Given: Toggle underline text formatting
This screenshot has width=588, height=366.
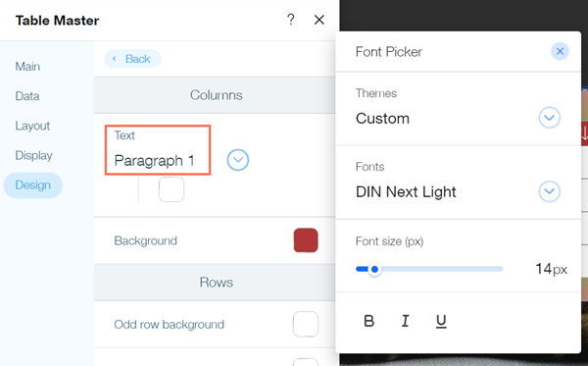Looking at the screenshot, I should pos(441,321).
